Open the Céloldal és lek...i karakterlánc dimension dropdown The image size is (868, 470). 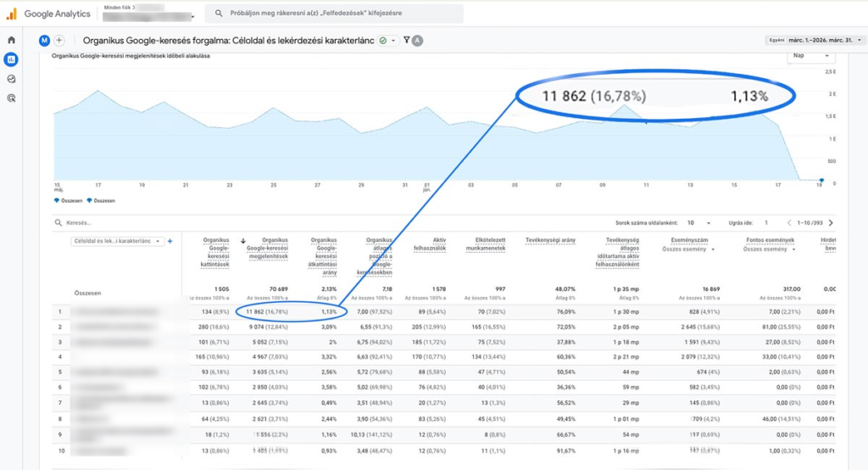pyautogui.click(x=117, y=241)
